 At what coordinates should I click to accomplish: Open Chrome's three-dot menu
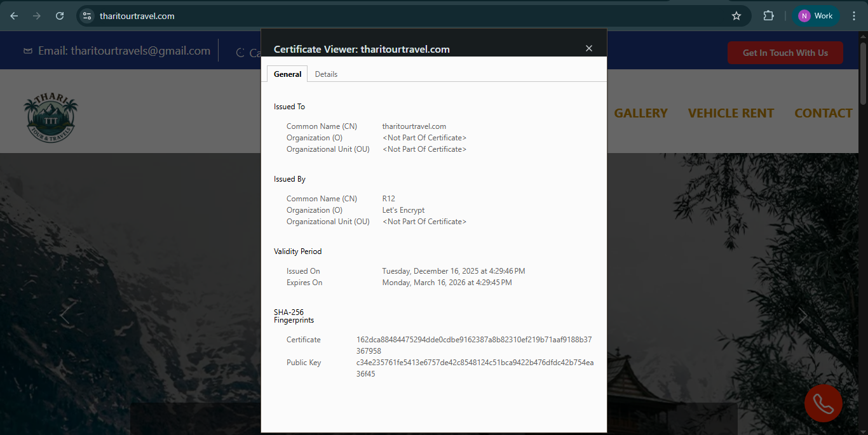click(854, 16)
